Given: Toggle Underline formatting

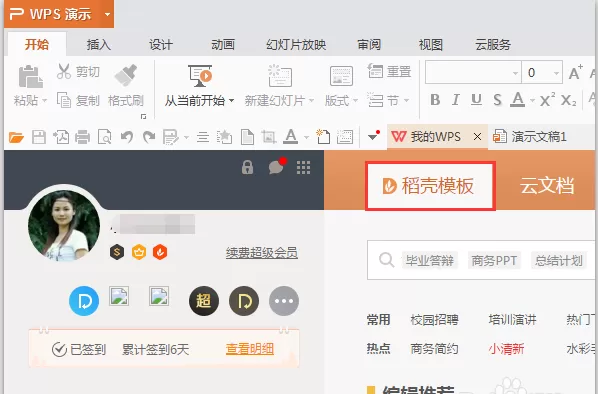Looking at the screenshot, I should click(476, 100).
